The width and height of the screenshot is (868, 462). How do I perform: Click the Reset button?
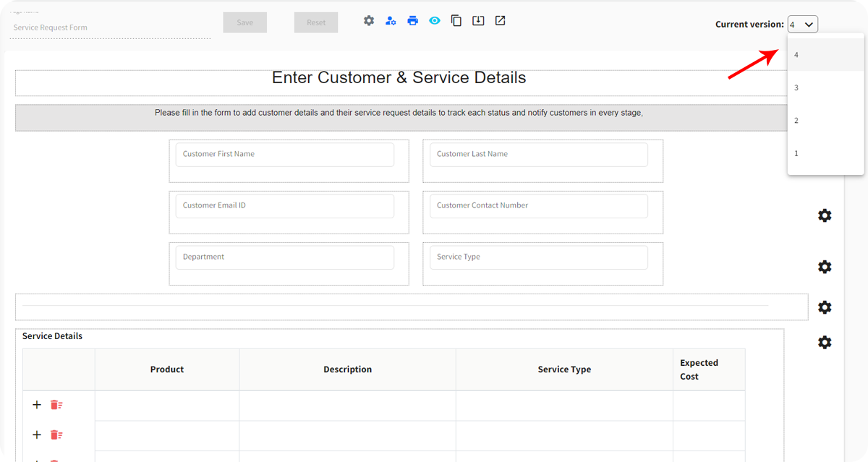pyautogui.click(x=315, y=22)
